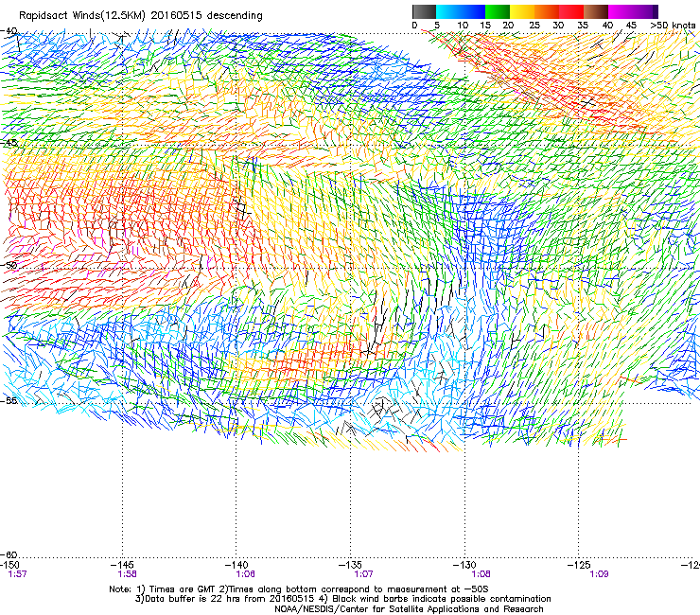Click the '-55' latitude axis label
This screenshot has height=615, width=700.
pos(9,400)
